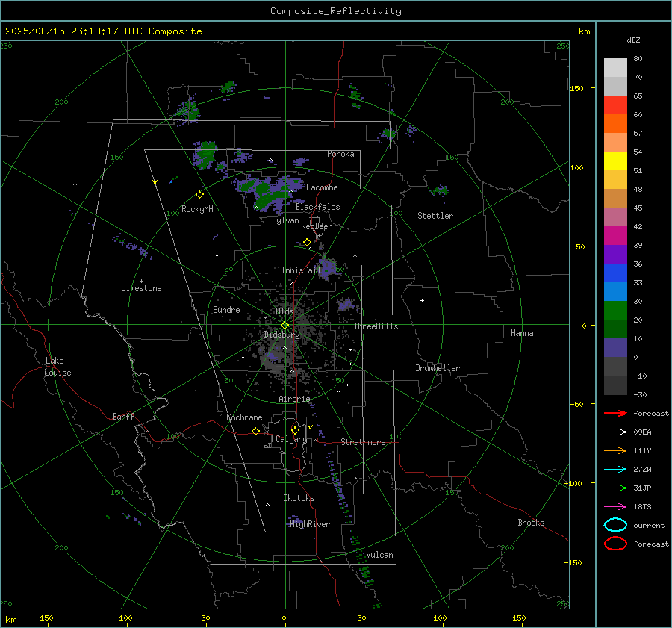Click the magenta 42 dBZ color swatch
Image resolution: width=672 pixels, height=628 pixels.
point(615,235)
